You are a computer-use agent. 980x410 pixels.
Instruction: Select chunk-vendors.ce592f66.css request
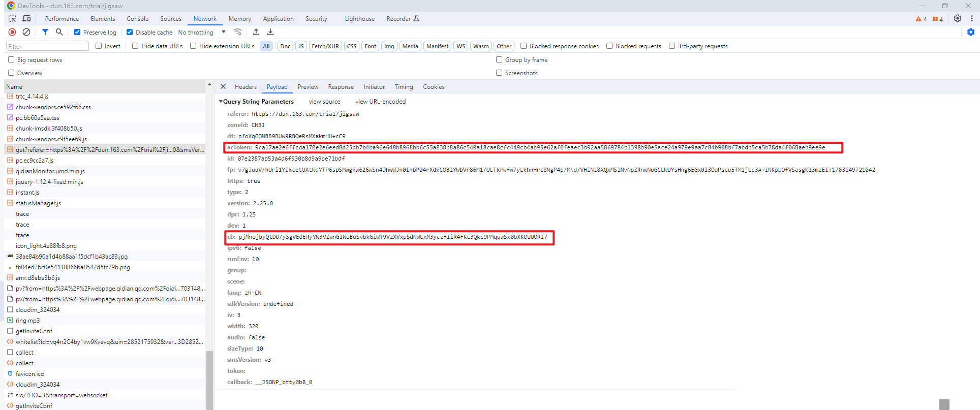click(x=105, y=107)
